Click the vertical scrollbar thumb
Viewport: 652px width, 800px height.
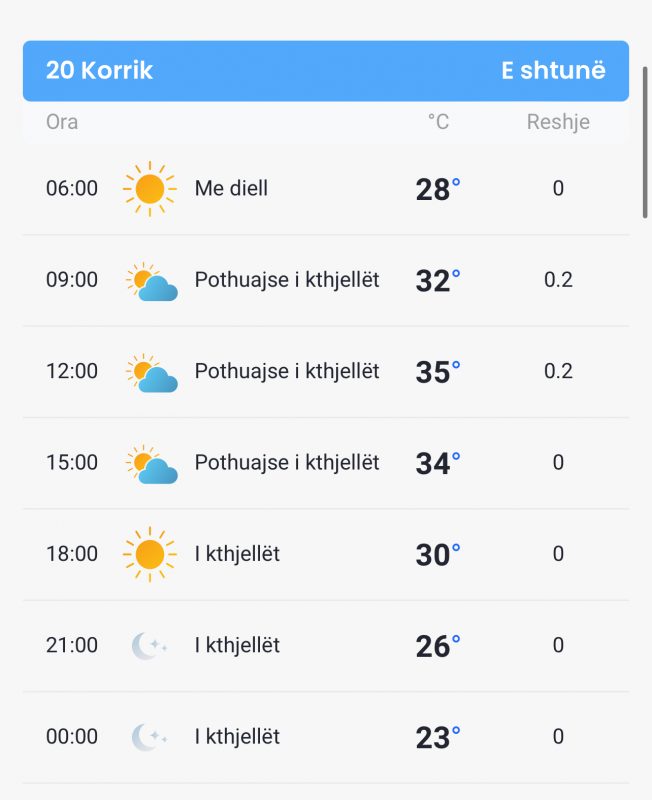point(645,142)
